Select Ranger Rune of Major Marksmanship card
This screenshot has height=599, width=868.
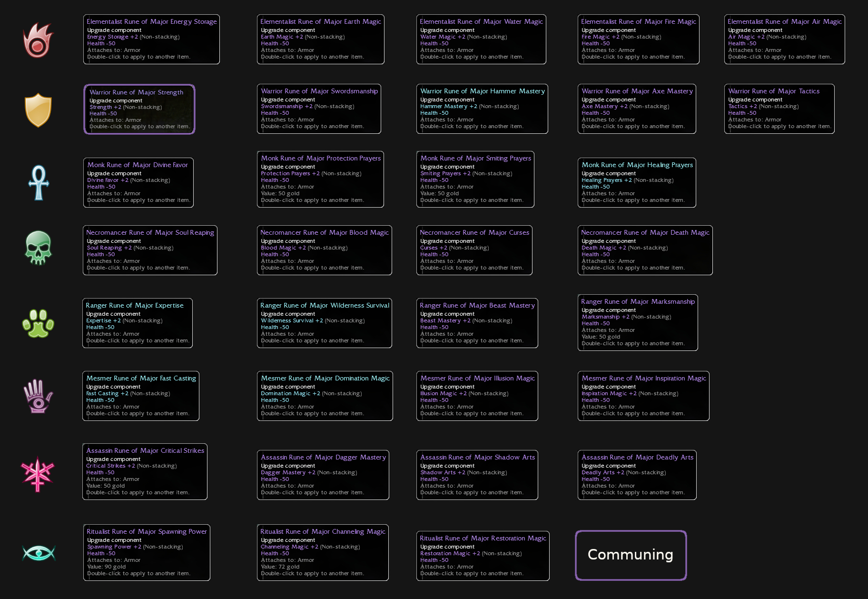pos(638,323)
